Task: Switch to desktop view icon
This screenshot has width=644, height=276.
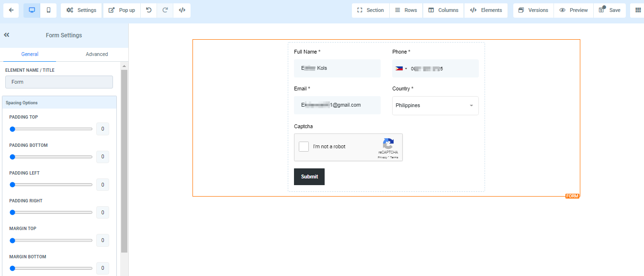Action: (32, 10)
